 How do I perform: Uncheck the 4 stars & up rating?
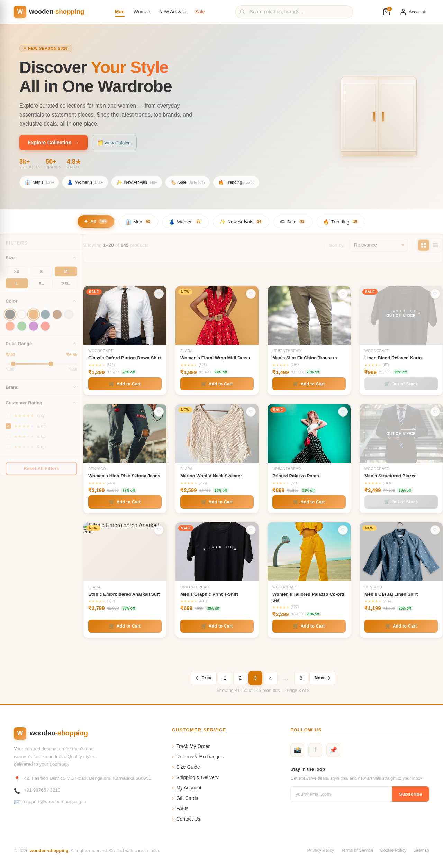[8, 426]
